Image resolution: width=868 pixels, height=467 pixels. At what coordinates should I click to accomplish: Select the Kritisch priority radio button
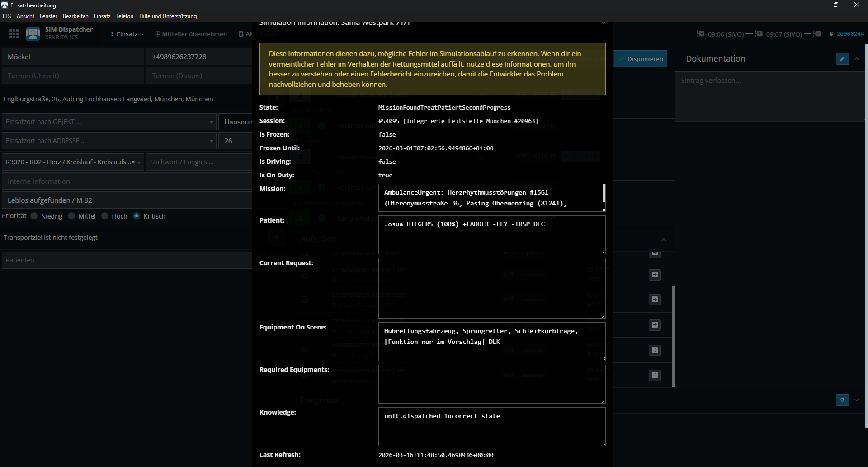[137, 216]
